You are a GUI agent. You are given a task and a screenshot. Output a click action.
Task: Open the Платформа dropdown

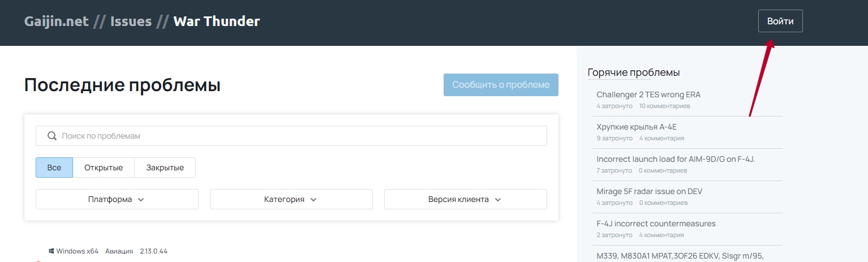click(x=117, y=199)
